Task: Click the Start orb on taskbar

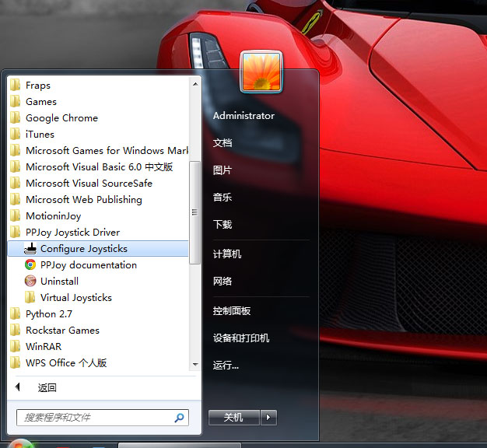Action: 22,445
